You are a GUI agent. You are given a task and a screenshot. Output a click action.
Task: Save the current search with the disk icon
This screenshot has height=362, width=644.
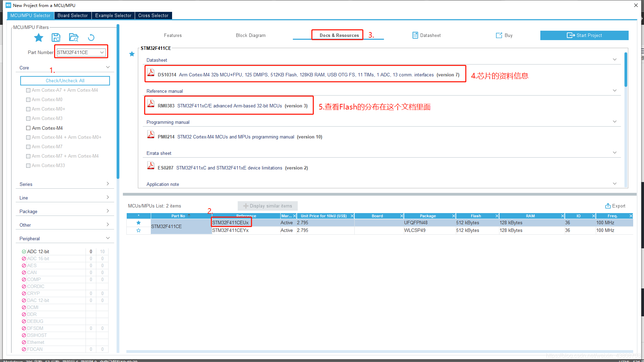pos(56,37)
